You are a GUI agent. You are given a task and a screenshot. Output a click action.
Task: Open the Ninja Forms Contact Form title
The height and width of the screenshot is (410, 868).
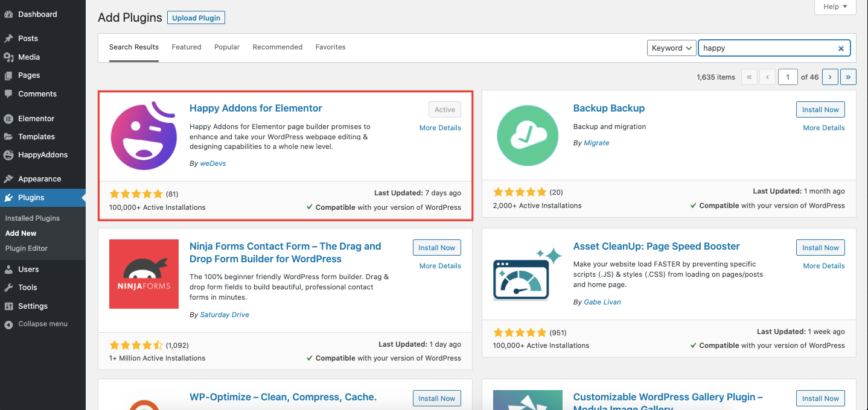286,253
